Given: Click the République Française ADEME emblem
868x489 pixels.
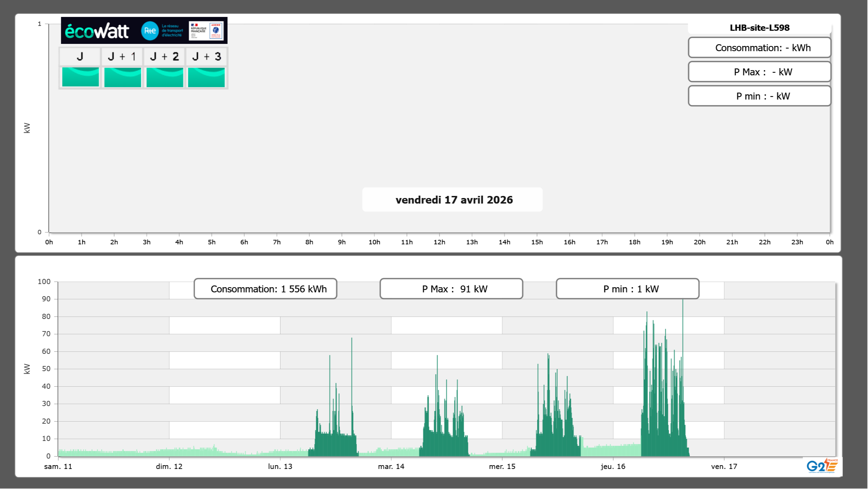Looking at the screenshot, I should point(206,31).
